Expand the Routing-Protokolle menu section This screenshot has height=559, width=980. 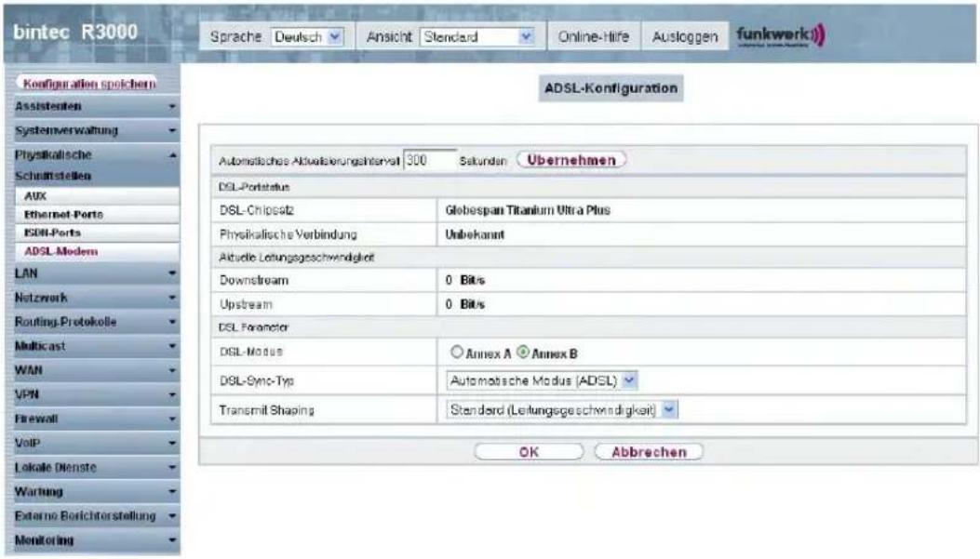click(96, 322)
